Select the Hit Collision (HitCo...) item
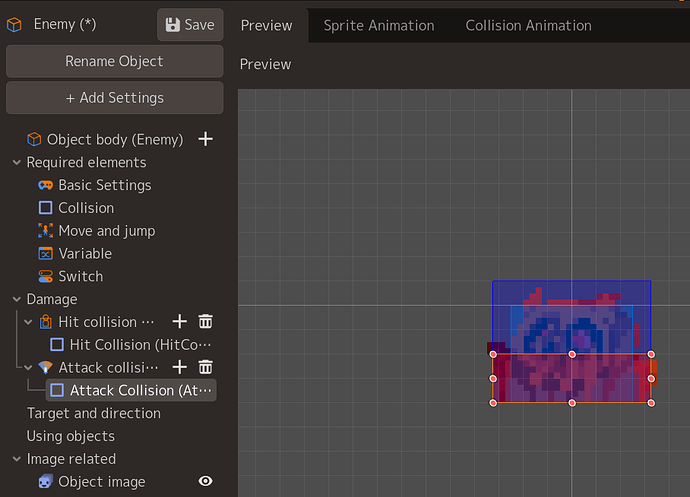This screenshot has height=497, width=690. click(131, 345)
